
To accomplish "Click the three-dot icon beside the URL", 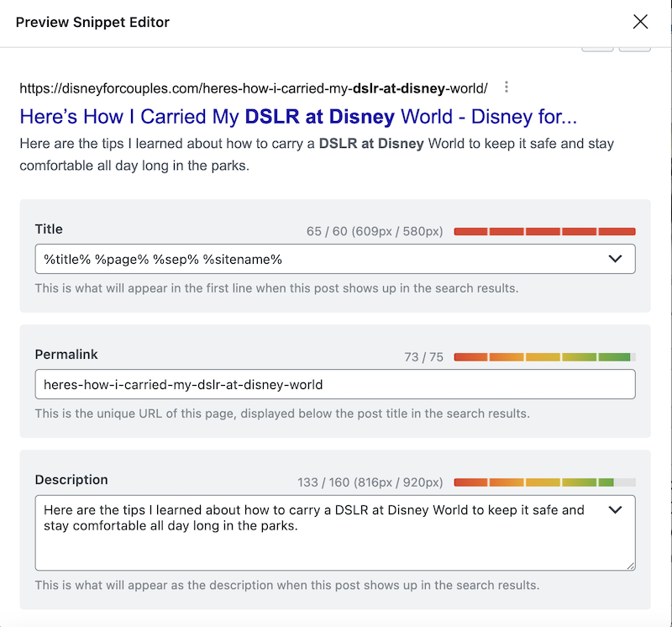I will click(506, 87).
